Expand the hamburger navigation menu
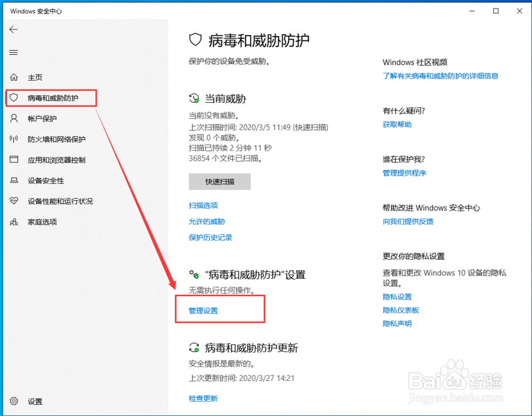 coord(13,52)
